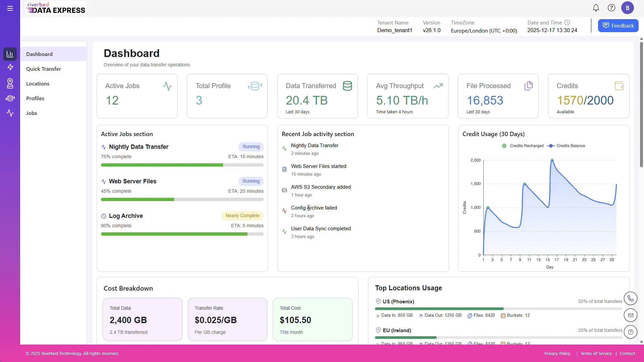Click the clock icon beside Date and Time

567,22
